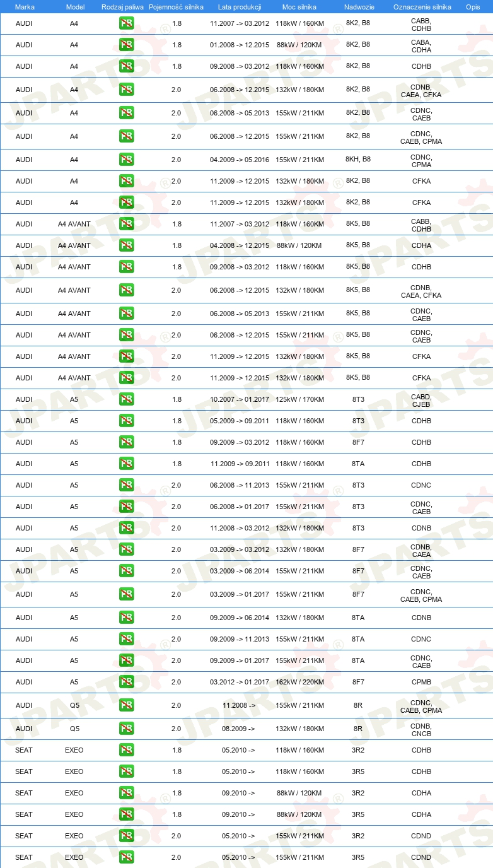Select the '125kW / 170KM' power cell
The width and height of the screenshot is (493, 868).
299,399
